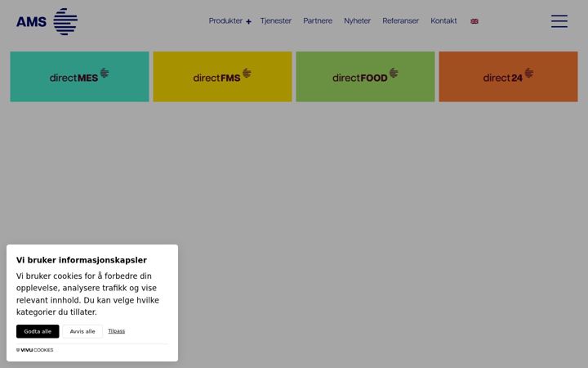Click the globe icon on the directFOOD tile
This screenshot has width=588, height=368.
tap(394, 73)
